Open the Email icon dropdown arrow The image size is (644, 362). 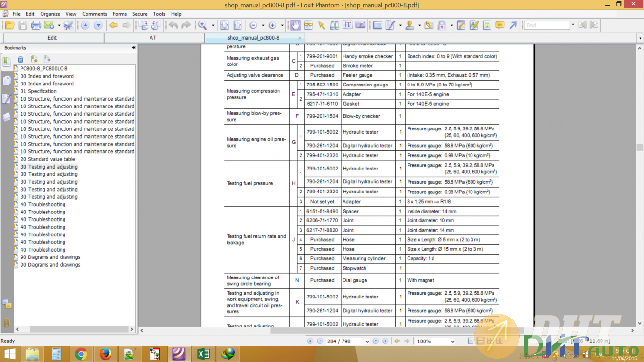click(59, 26)
